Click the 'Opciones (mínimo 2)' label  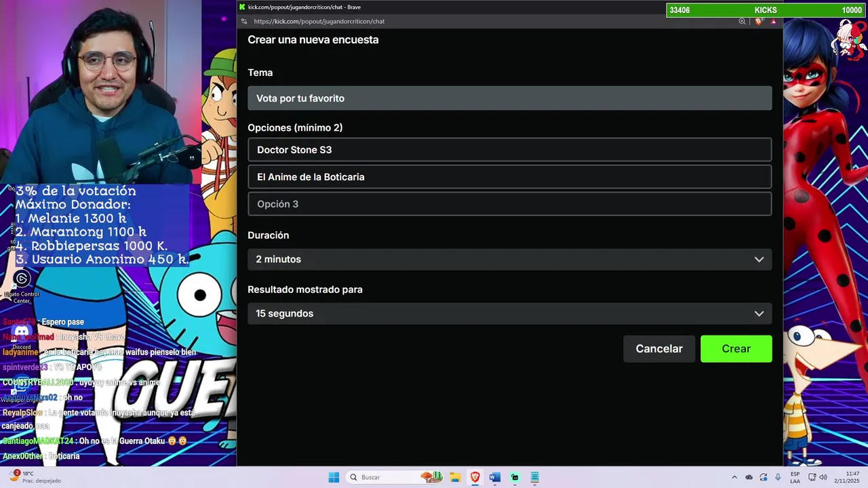coord(295,127)
